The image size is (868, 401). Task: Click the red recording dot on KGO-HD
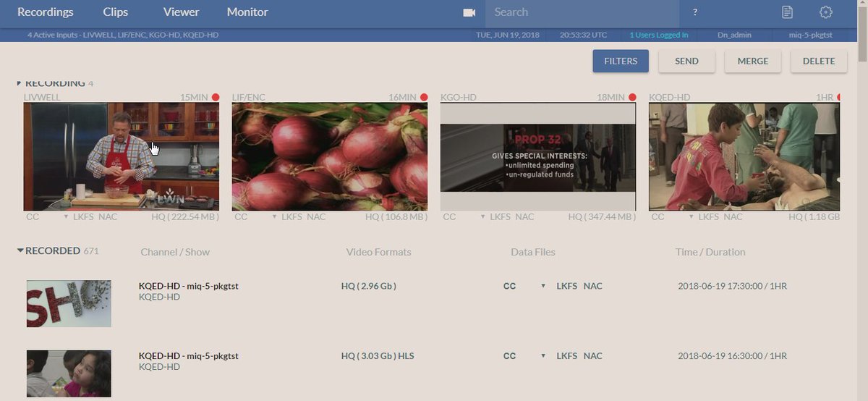point(632,97)
